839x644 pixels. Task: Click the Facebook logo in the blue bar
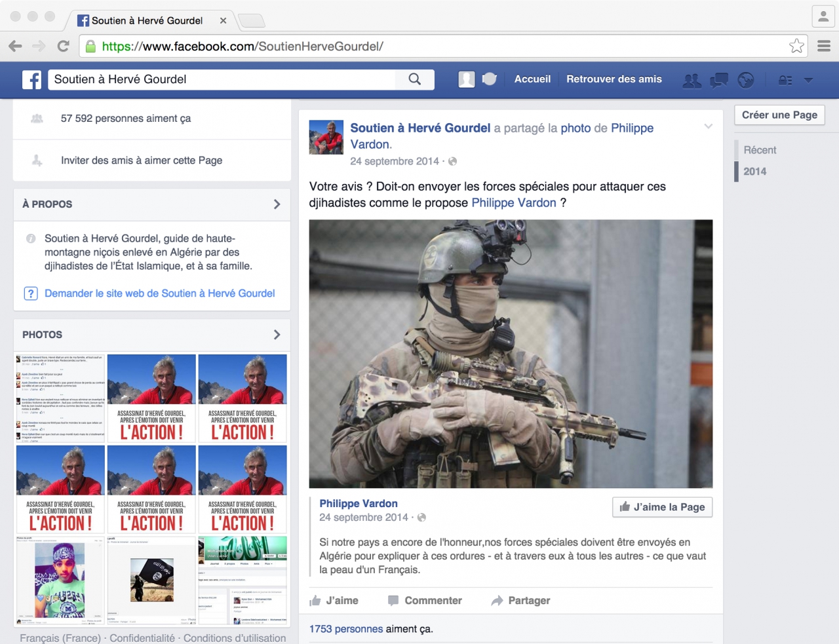31,79
